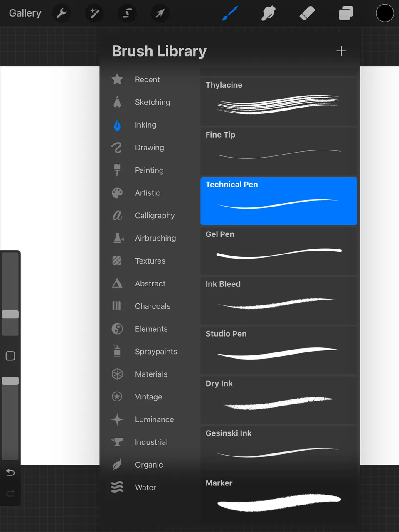The width and height of the screenshot is (399, 532).
Task: Click the sparkle icon beside Luminance
Action: click(117, 419)
